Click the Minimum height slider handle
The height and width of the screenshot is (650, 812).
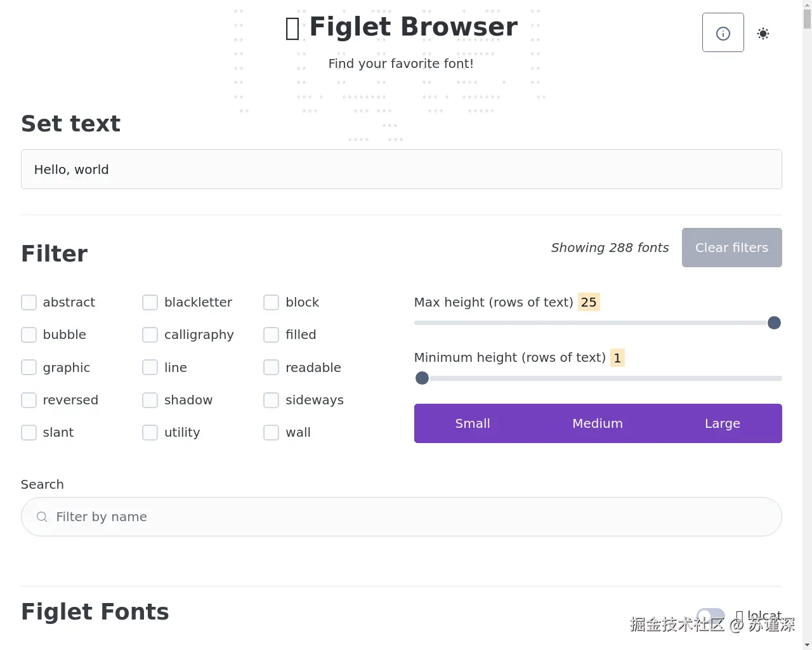click(x=422, y=378)
